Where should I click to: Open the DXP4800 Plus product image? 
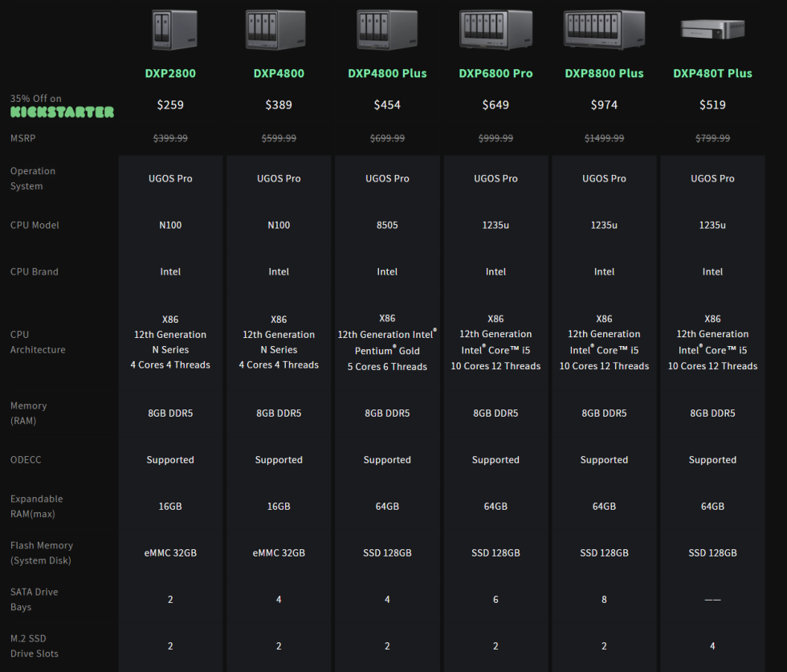coord(387,31)
